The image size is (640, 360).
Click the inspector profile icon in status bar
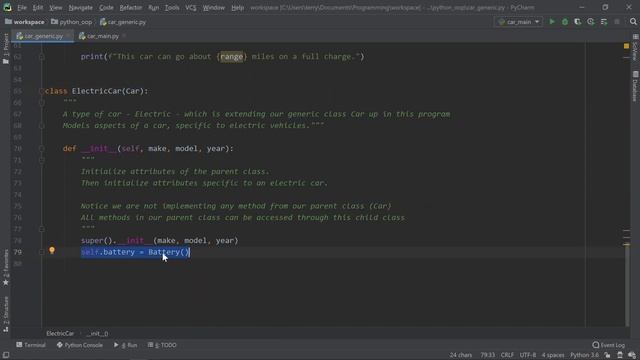(620, 355)
